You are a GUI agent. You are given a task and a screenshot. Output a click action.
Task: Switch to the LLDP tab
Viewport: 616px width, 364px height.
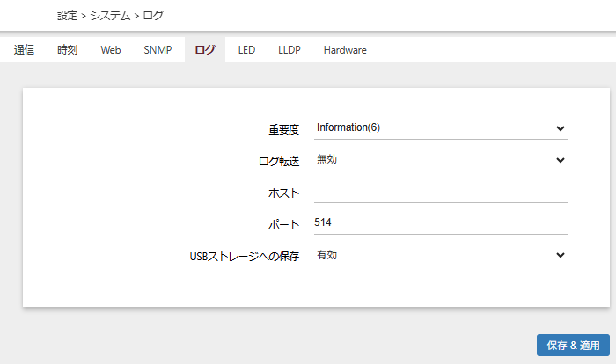[289, 50]
